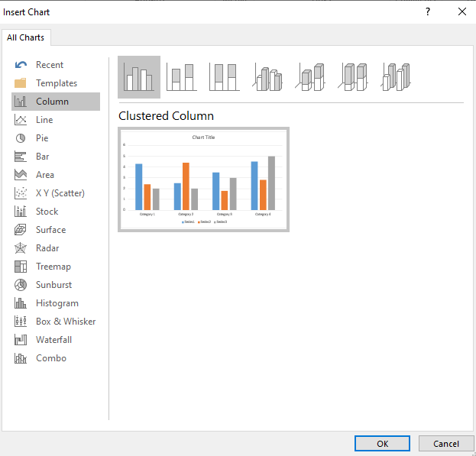
Task: Select the Bar category label
Action: click(42, 157)
